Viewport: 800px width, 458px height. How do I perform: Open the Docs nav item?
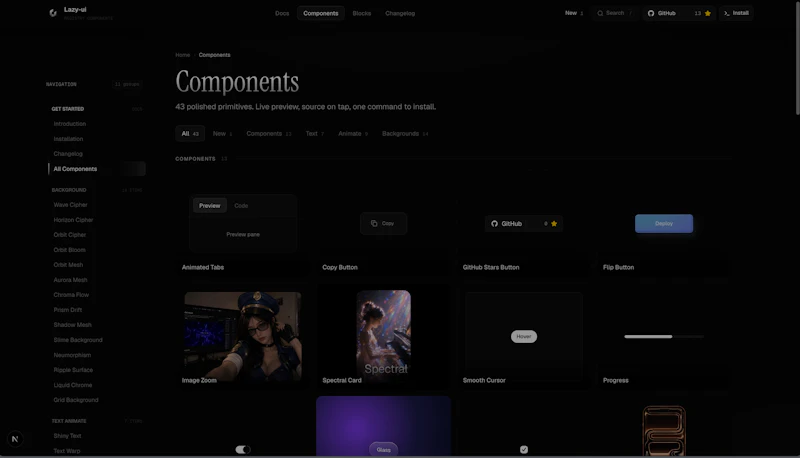pyautogui.click(x=282, y=13)
